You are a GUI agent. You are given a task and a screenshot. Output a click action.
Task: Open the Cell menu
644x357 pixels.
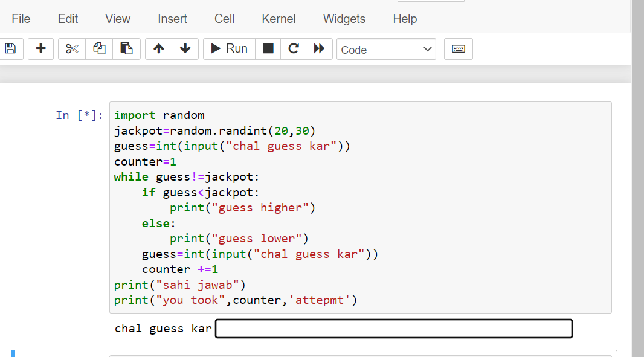[224, 19]
